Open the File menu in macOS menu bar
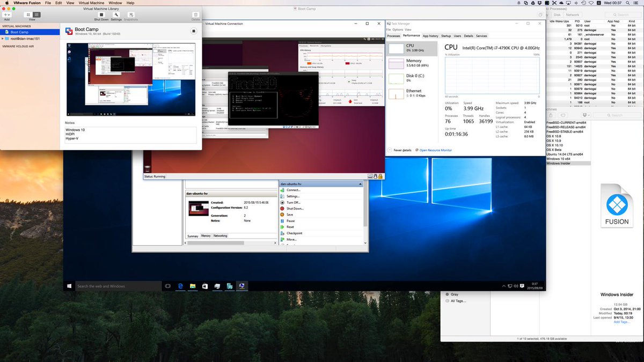 point(48,3)
